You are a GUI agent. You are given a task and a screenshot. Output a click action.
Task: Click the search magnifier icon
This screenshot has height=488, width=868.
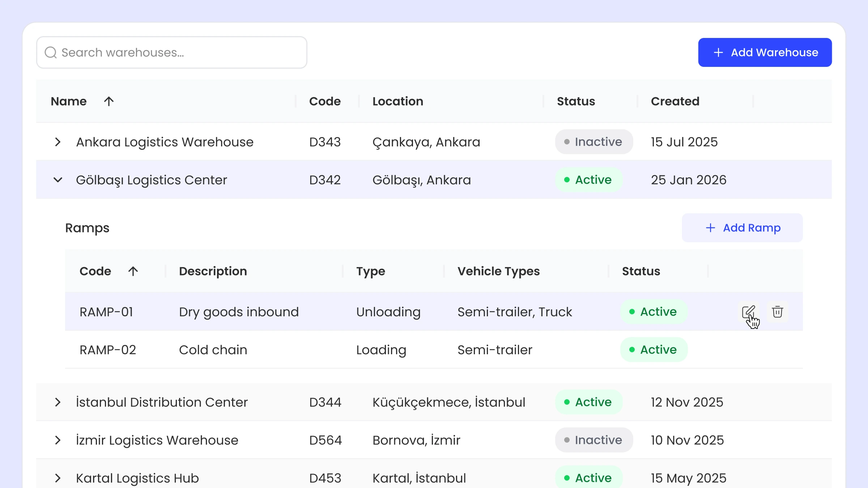coord(51,52)
